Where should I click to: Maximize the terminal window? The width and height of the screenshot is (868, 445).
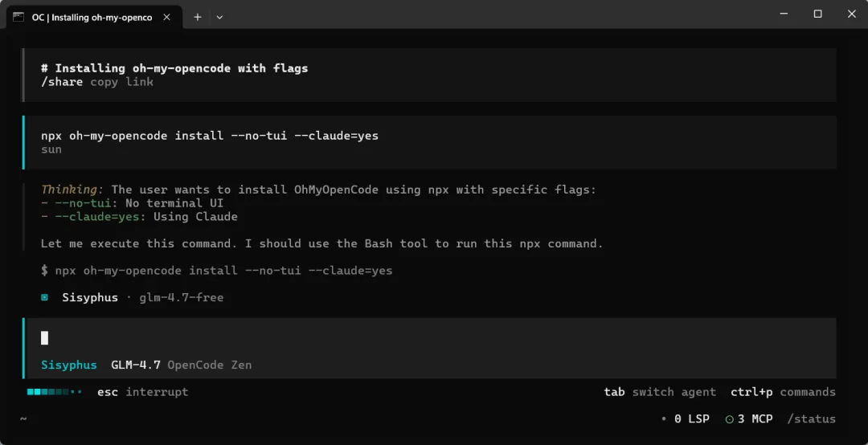click(x=817, y=14)
